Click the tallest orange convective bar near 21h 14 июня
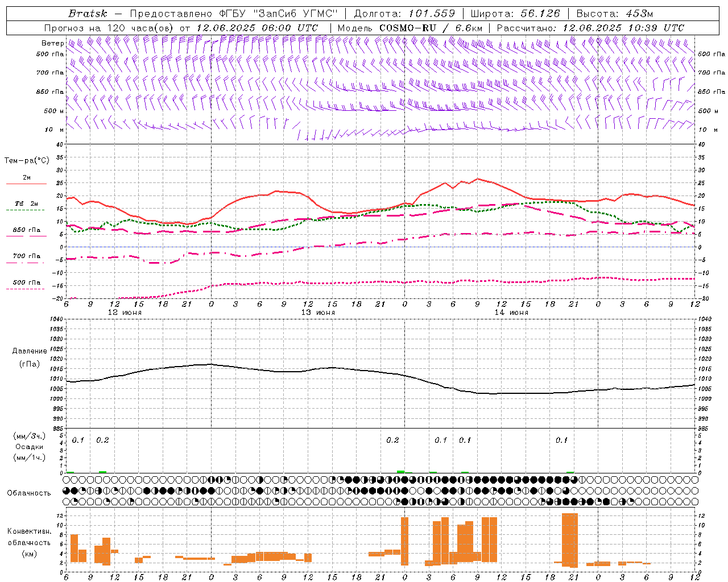The image size is (728, 582). 570,540
